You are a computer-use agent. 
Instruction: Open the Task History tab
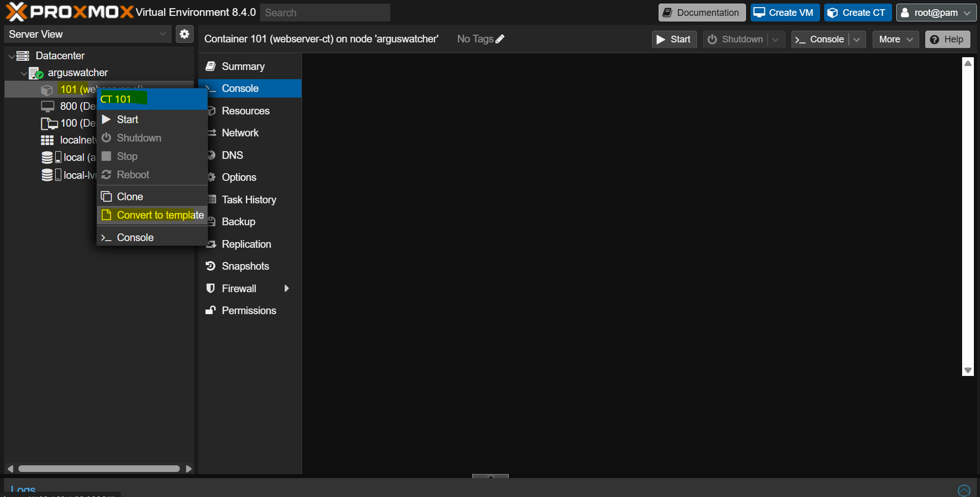[250, 200]
